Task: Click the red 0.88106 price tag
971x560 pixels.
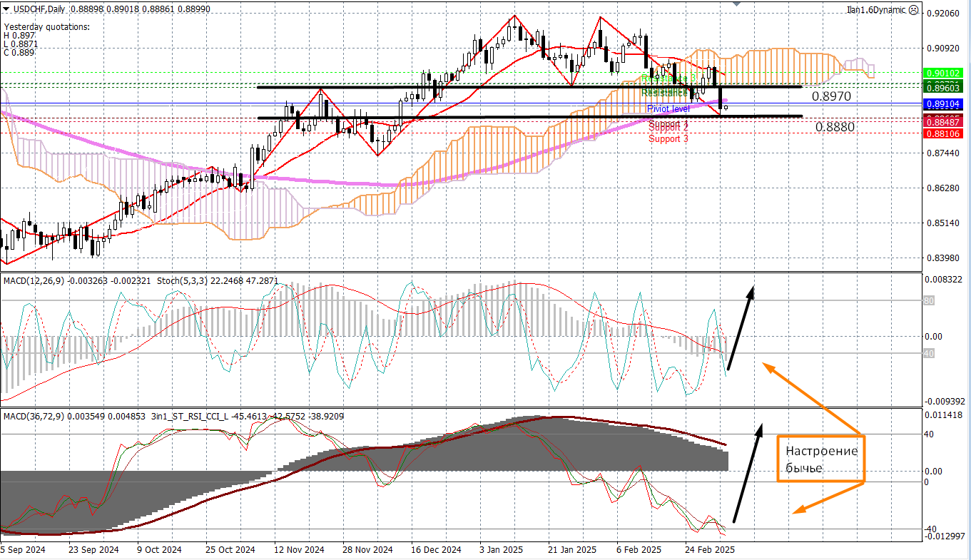Action: pos(943,133)
